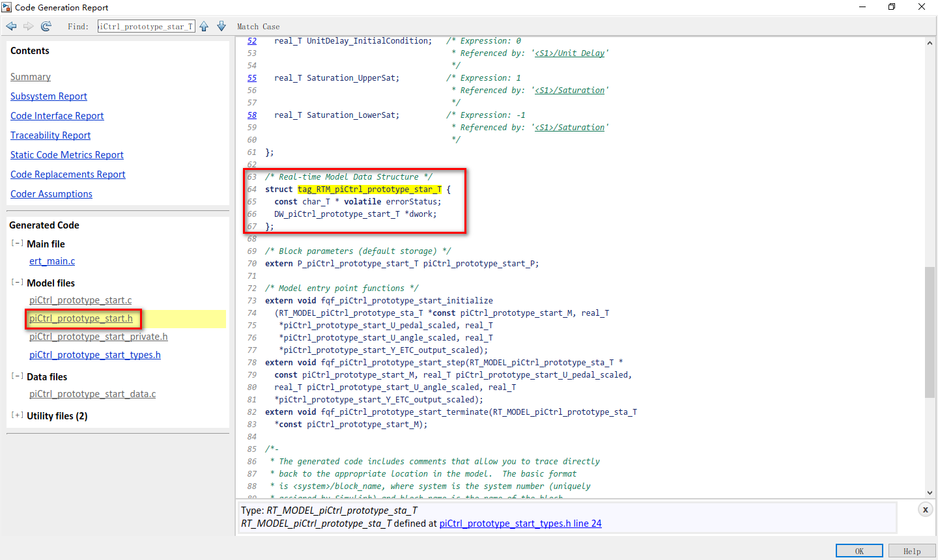Click the Generated Code heading
The height and width of the screenshot is (560, 938).
point(44,225)
